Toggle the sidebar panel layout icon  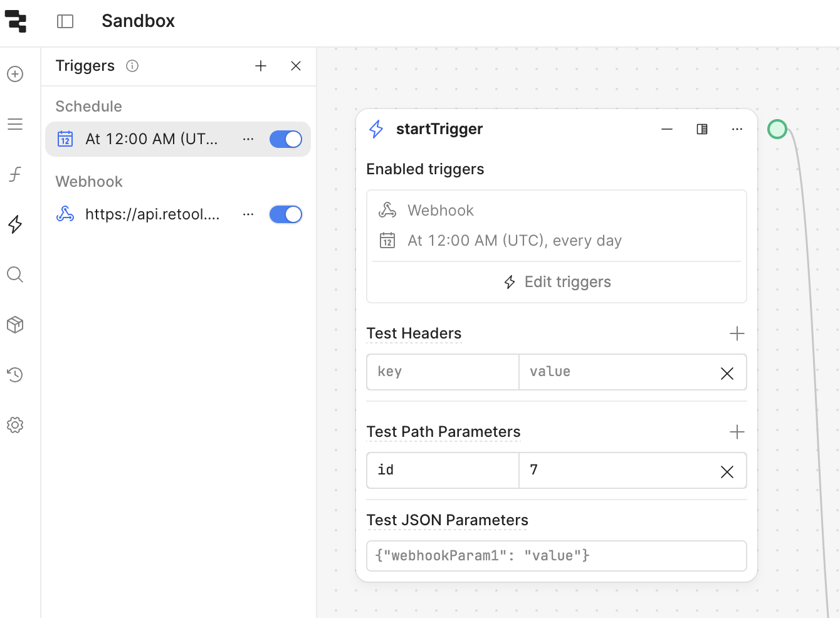click(65, 21)
